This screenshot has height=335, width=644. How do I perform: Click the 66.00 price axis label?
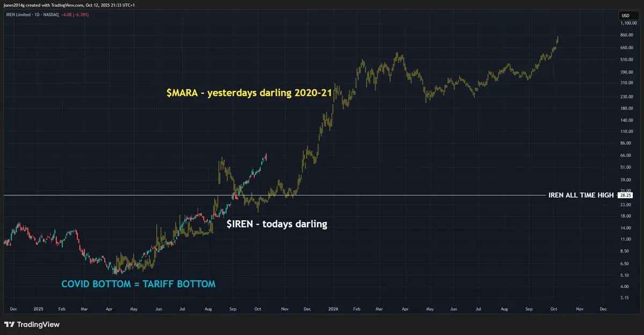point(625,155)
